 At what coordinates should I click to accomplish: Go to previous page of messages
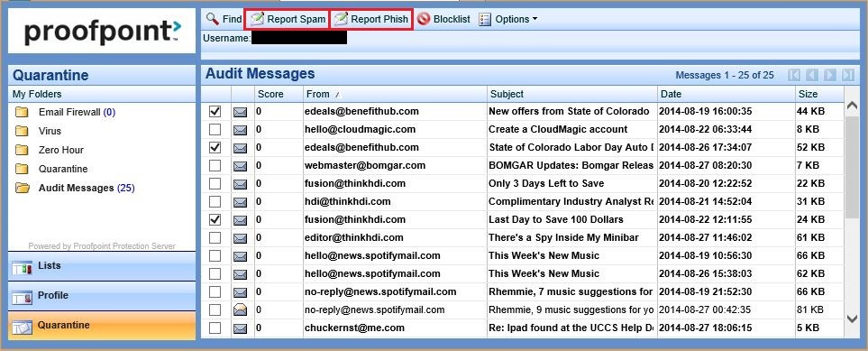pos(811,75)
